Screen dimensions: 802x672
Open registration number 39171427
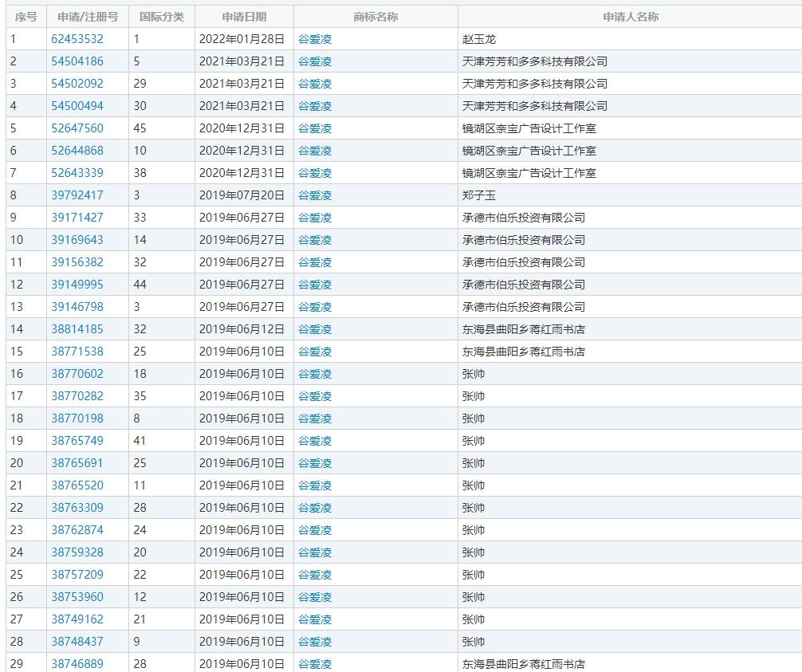(x=77, y=218)
